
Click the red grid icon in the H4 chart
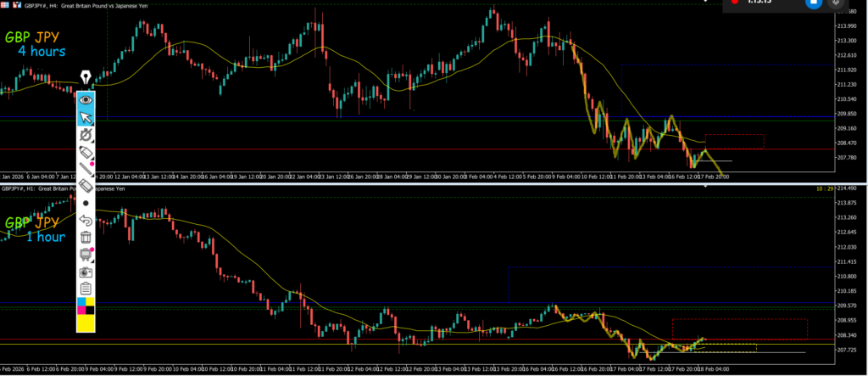[x=5, y=3]
